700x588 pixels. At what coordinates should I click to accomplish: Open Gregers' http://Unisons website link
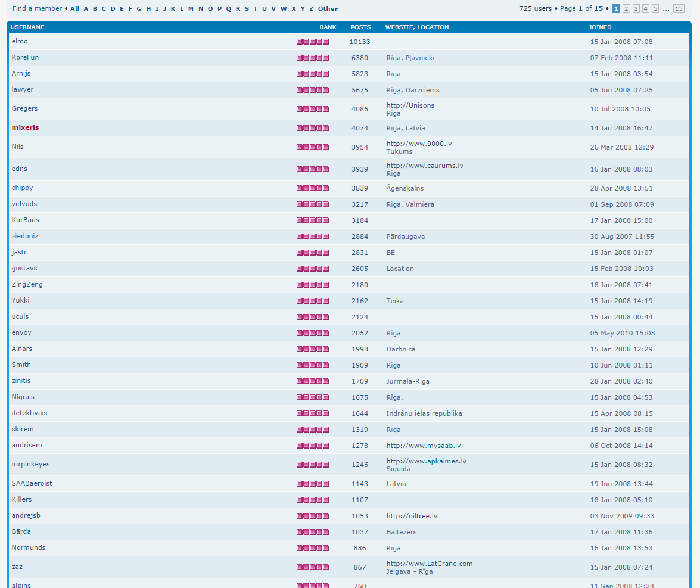click(x=410, y=105)
